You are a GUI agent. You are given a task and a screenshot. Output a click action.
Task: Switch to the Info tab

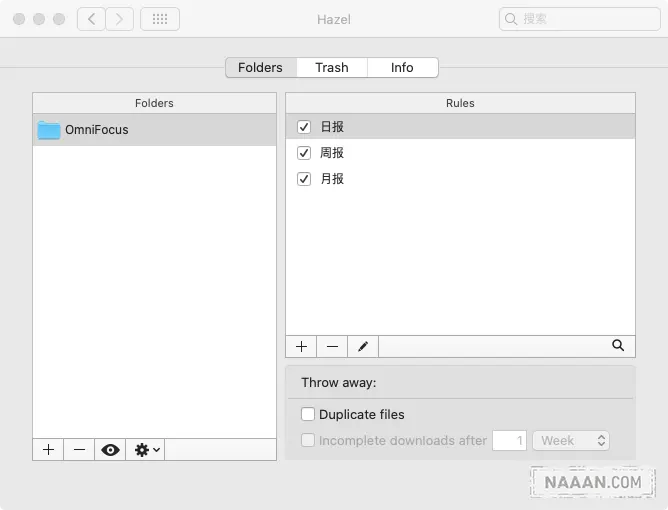[402, 68]
